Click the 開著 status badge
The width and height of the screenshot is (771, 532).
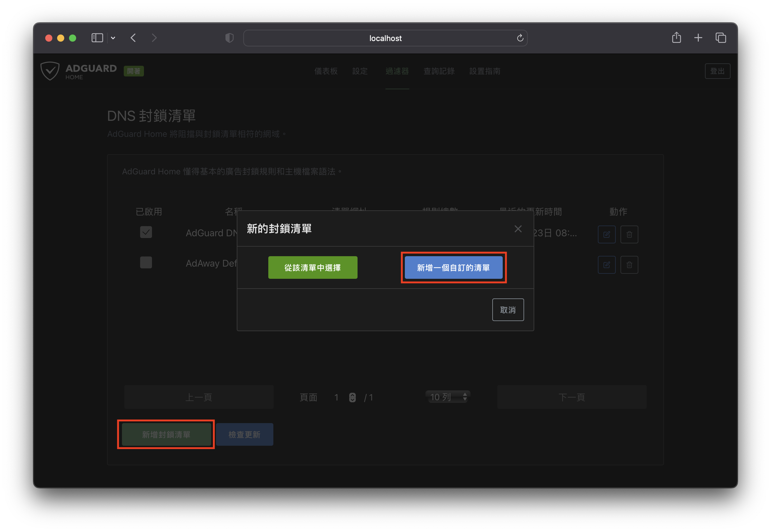click(x=134, y=71)
